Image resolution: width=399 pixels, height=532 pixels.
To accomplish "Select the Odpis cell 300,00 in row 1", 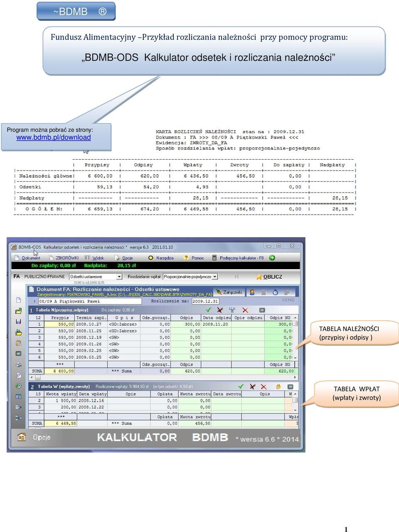I will [186, 324].
